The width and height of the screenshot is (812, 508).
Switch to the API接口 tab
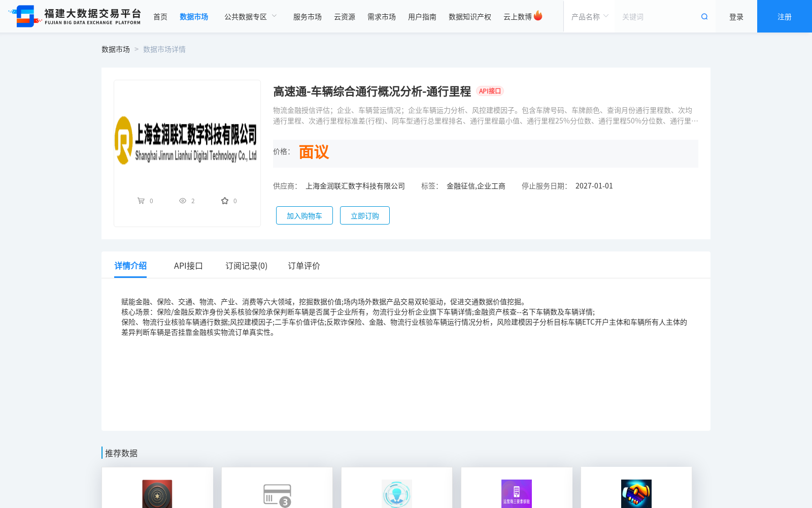[x=188, y=266]
